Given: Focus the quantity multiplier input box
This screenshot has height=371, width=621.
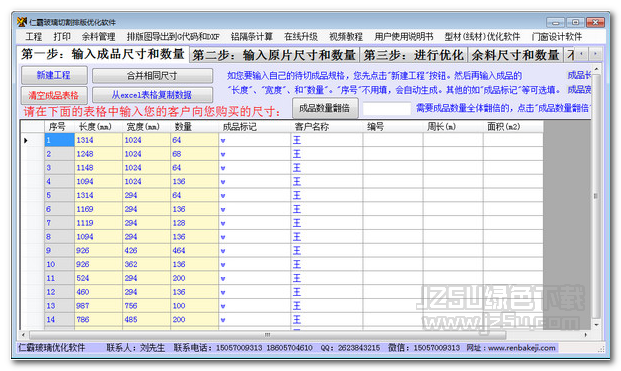Looking at the screenshot, I should [387, 108].
